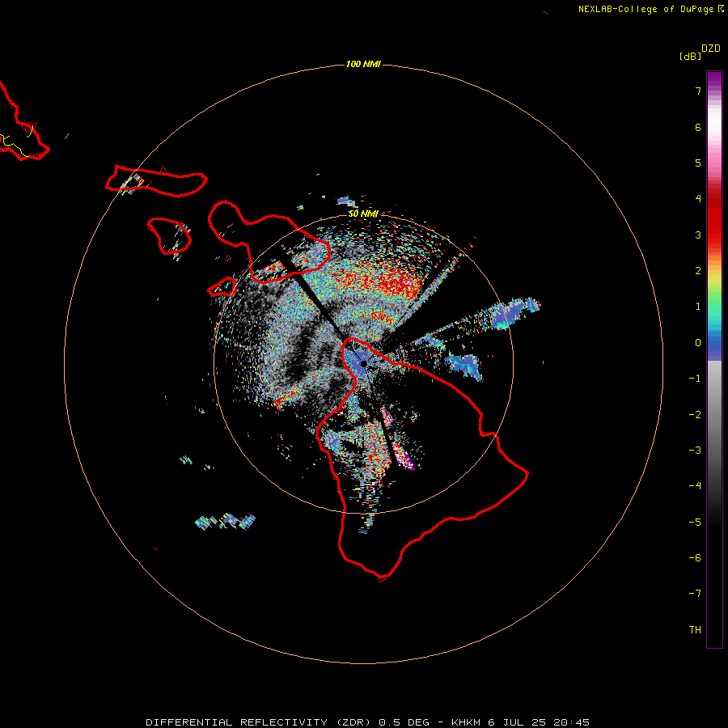Click the [dB] unit label
Image resolution: width=728 pixels, height=728 pixels.
690,57
